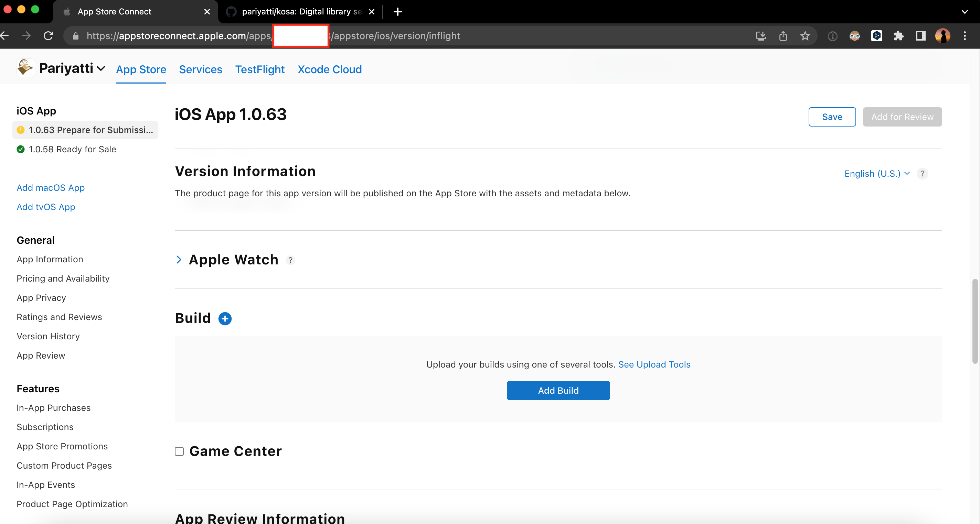Open the Chrome three-dot menu
The width and height of the screenshot is (980, 524).
pyautogui.click(x=965, y=36)
